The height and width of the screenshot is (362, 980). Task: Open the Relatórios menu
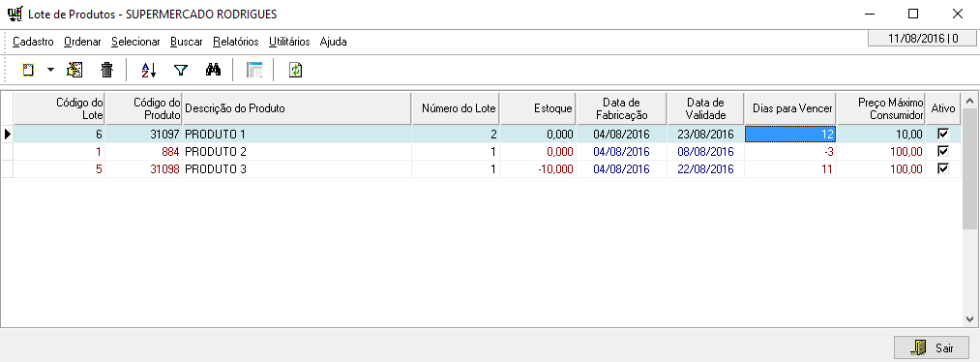coord(236,42)
